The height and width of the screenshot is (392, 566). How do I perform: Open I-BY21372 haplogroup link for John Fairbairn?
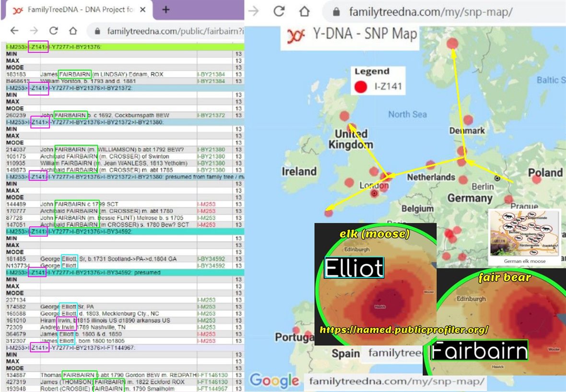[x=211, y=115]
